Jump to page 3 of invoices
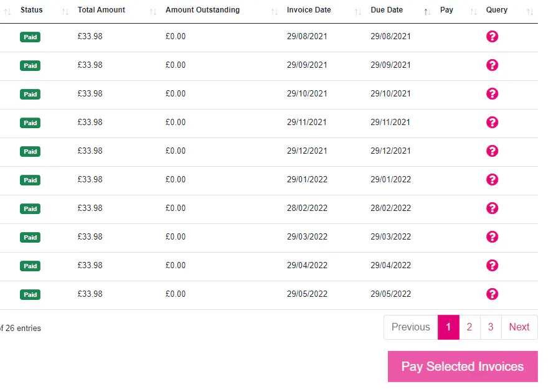551x392 pixels. [491, 327]
